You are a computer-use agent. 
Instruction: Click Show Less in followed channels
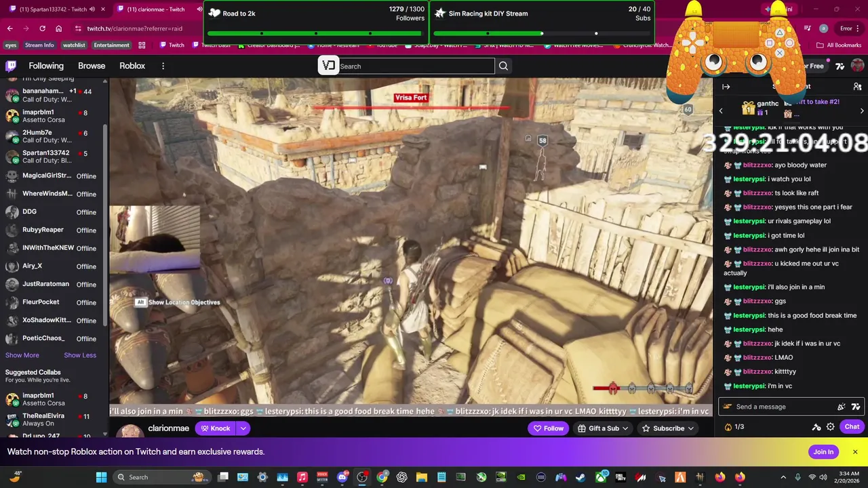point(80,355)
